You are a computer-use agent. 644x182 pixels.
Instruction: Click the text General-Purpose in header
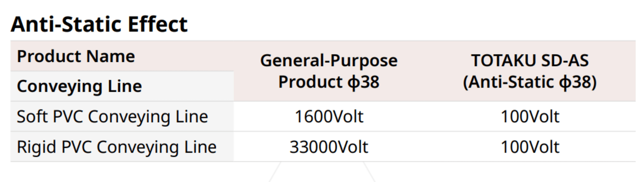pyautogui.click(x=329, y=61)
